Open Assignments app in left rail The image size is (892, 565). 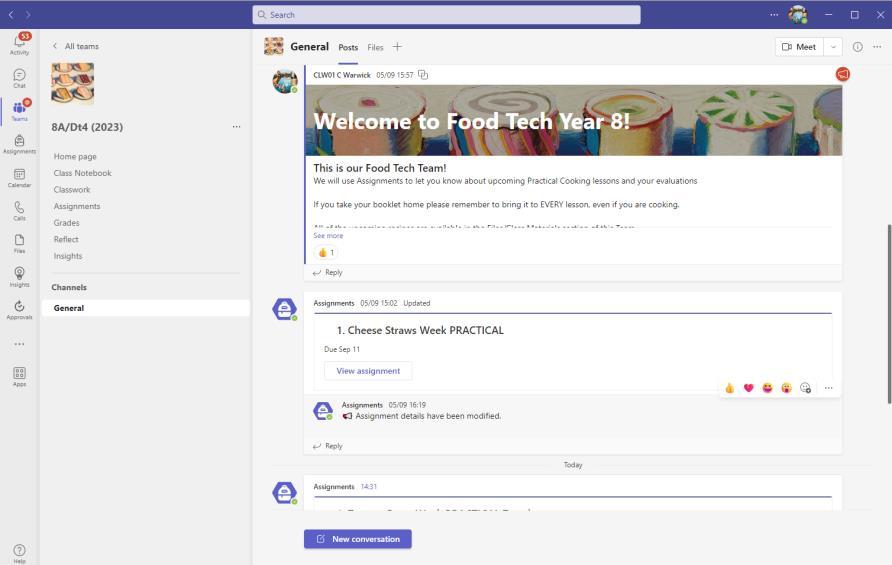point(19,144)
